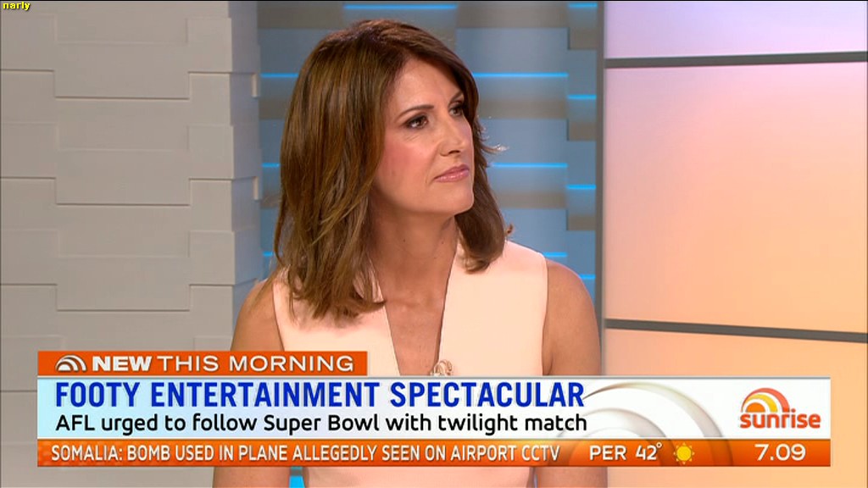Image resolution: width=868 pixels, height=488 pixels.
Task: Click the FOOTY ENTERTAINMENT SPECTACULAR headline
Action: [320, 395]
